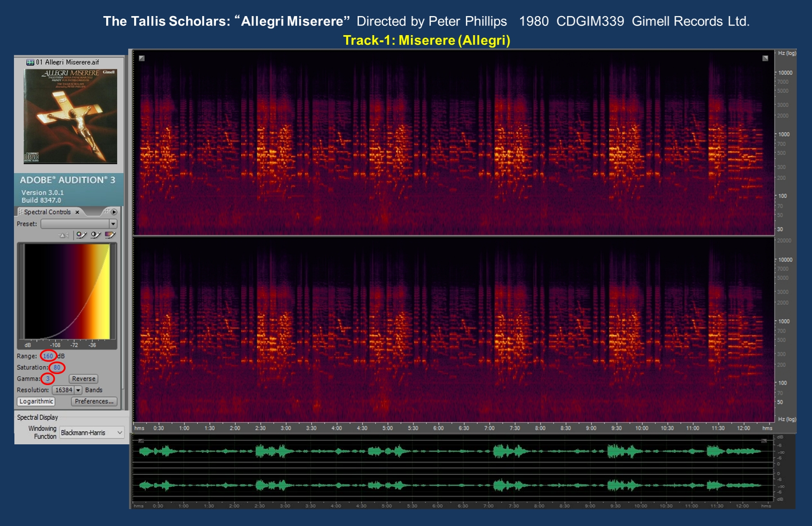Click the Allegri Miserere album cover thumbnail
812x526 pixels.
coord(70,116)
